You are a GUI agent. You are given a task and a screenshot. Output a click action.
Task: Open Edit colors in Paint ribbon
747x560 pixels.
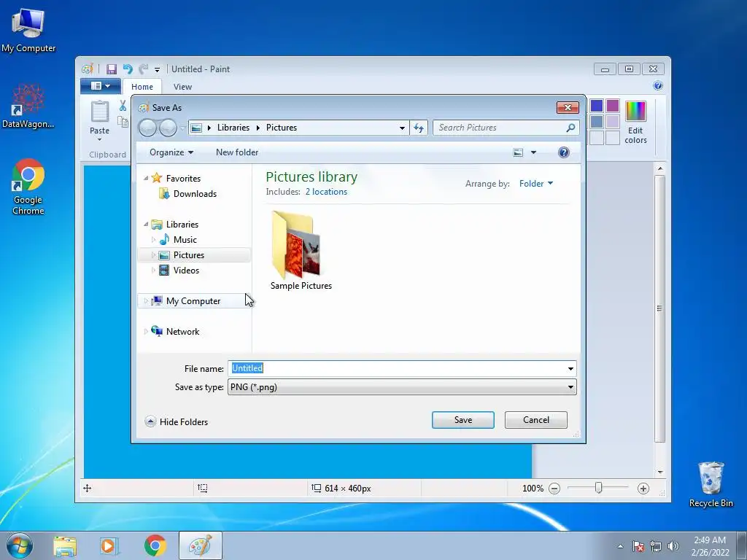point(635,122)
